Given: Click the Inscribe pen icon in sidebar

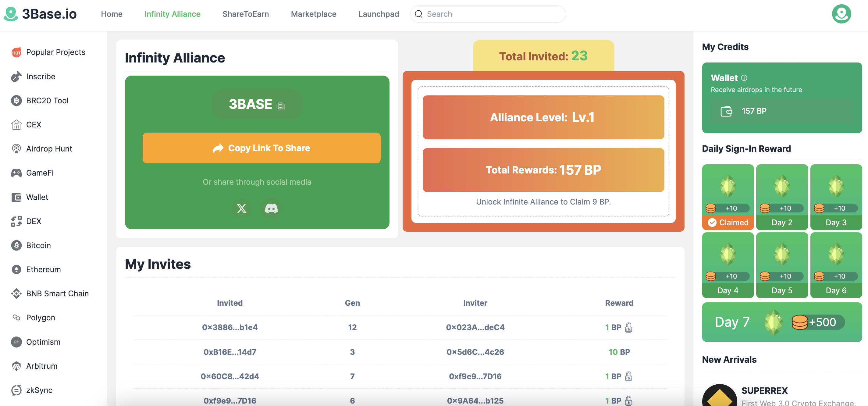Looking at the screenshot, I should (16, 77).
